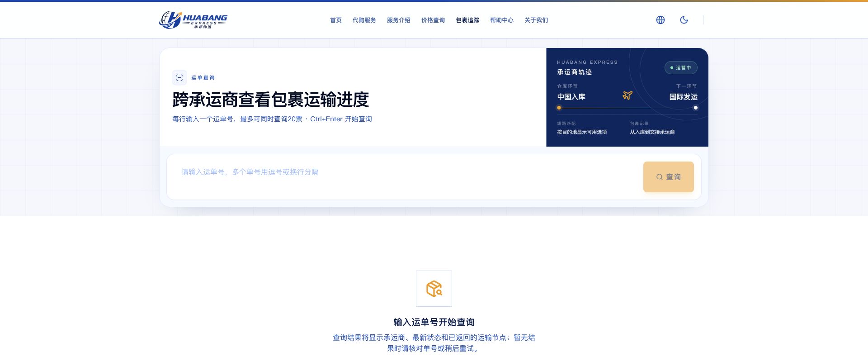The height and width of the screenshot is (357, 868).
Task: Click the 运营中 status badge
Action: (x=681, y=68)
